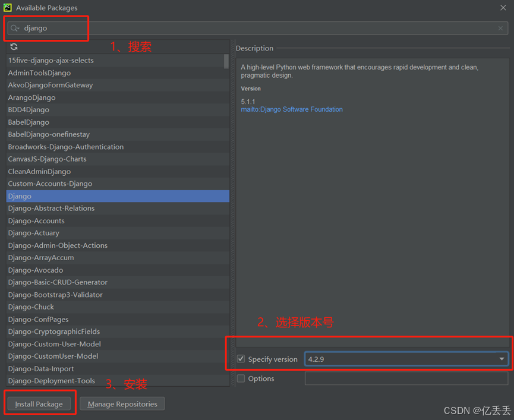Select the ArangoDjango package
514x420 pixels.
point(118,97)
